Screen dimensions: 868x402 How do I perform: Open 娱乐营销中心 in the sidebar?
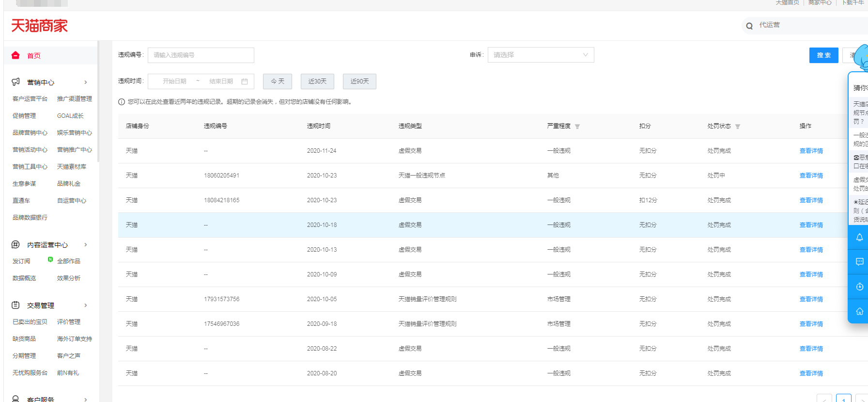pyautogui.click(x=75, y=133)
